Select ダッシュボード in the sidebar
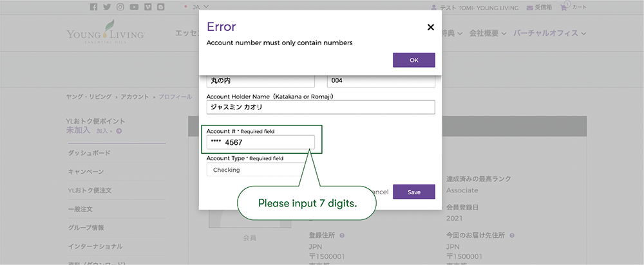The width and height of the screenshot is (644, 265). [89, 153]
